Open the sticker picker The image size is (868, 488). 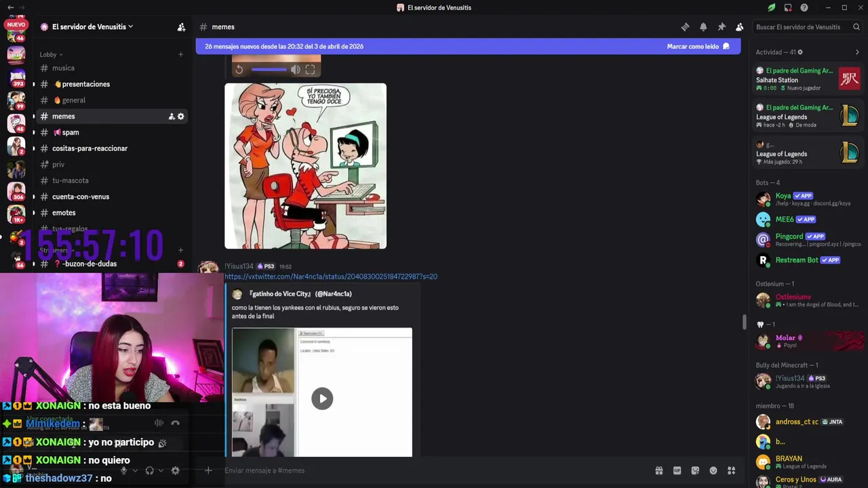(695, 470)
